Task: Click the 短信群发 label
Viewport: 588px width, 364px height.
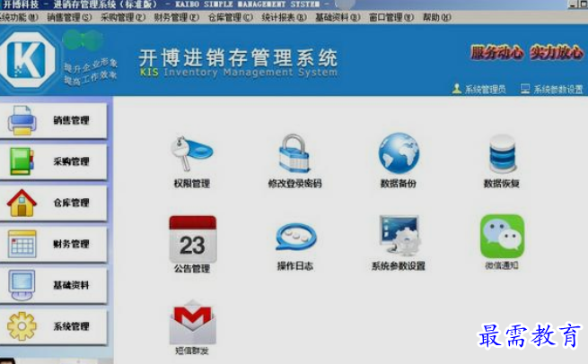Action: tap(191, 351)
